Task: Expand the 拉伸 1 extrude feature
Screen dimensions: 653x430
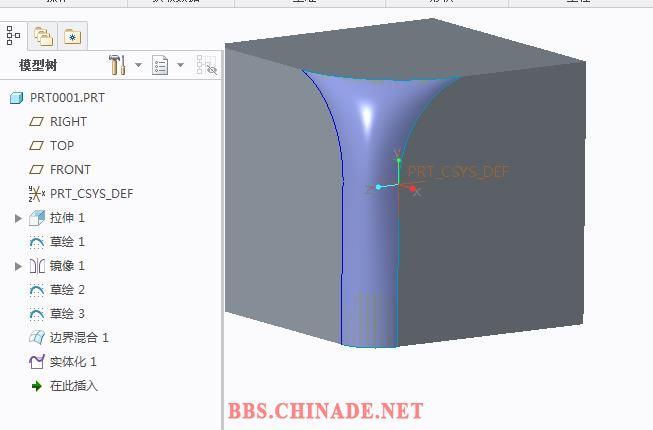Action: (18, 218)
